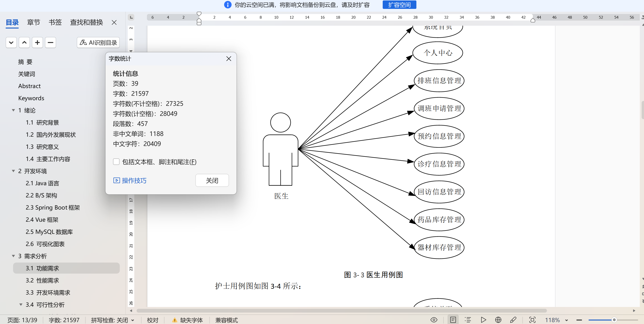This screenshot has width=644, height=324.
Task: Toggle eye protection mode icon
Action: pos(434,320)
